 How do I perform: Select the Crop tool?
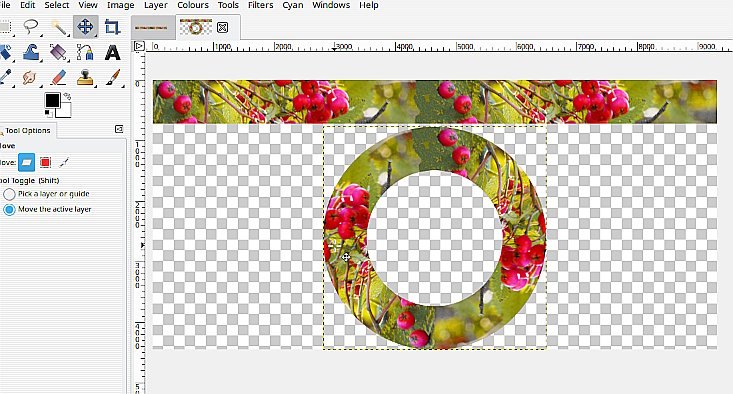[112, 27]
